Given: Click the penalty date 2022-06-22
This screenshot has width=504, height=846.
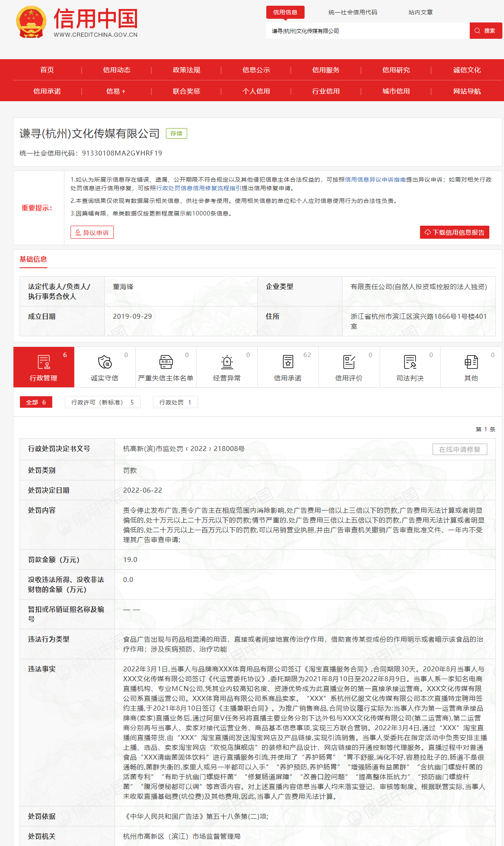Looking at the screenshot, I should click(143, 490).
